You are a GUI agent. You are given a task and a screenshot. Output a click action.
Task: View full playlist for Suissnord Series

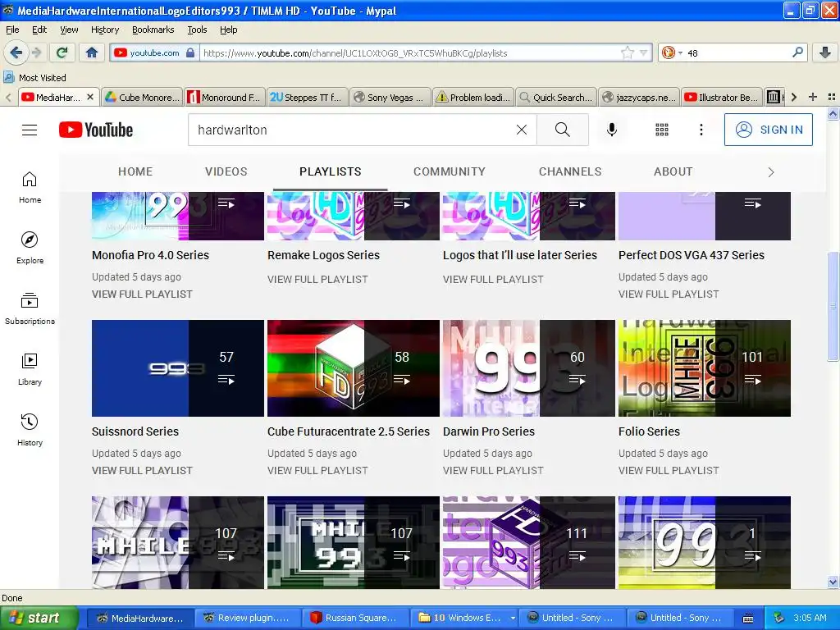click(142, 470)
